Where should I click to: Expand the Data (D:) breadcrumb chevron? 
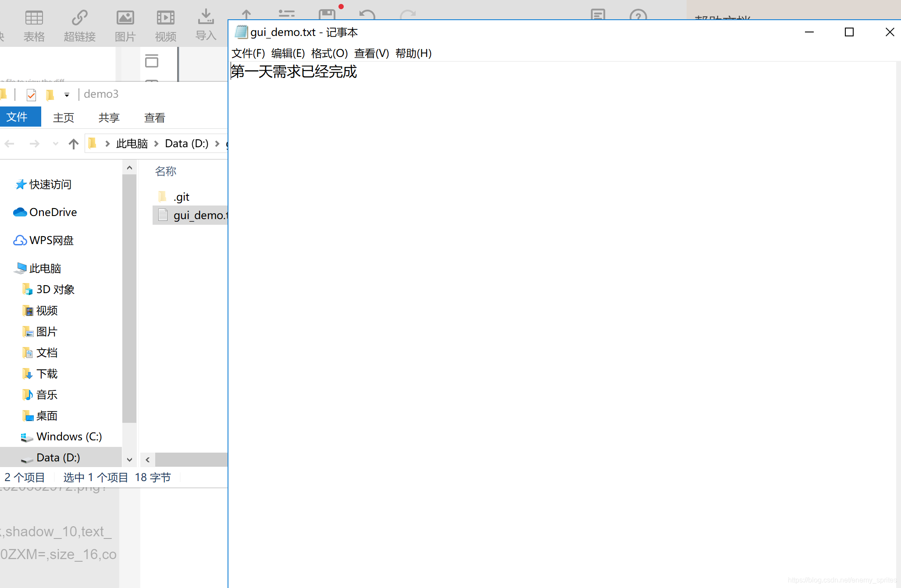[217, 144]
